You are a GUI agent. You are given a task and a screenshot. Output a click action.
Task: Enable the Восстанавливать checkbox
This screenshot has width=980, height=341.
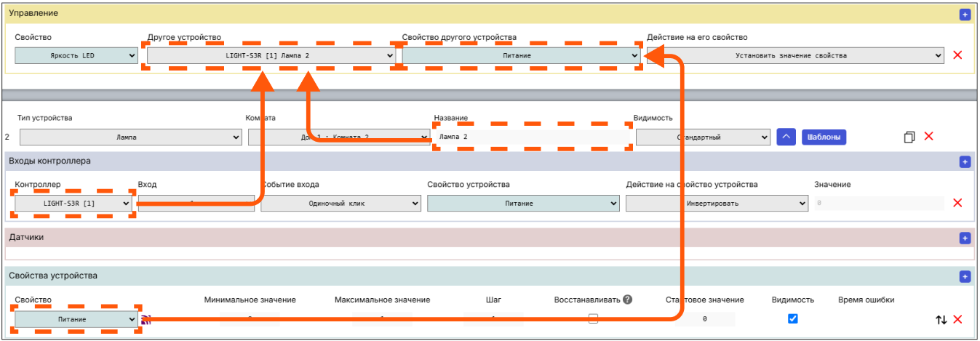[x=594, y=318]
